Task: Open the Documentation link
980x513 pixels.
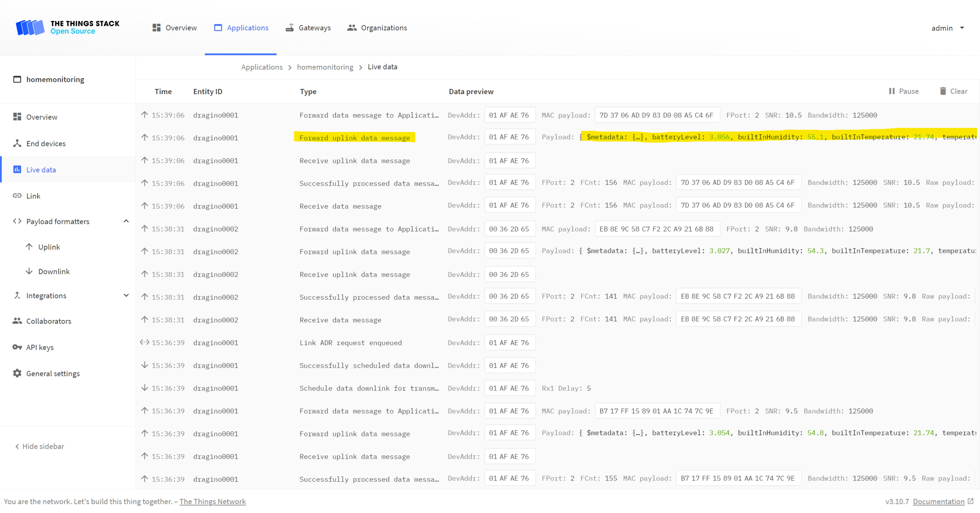Action: coord(939,502)
